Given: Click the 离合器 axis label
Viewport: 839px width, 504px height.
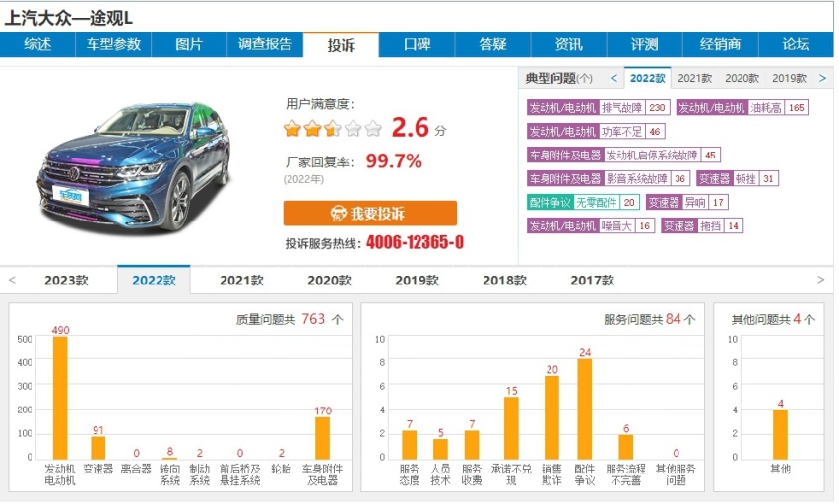Looking at the screenshot, I should (136, 469).
